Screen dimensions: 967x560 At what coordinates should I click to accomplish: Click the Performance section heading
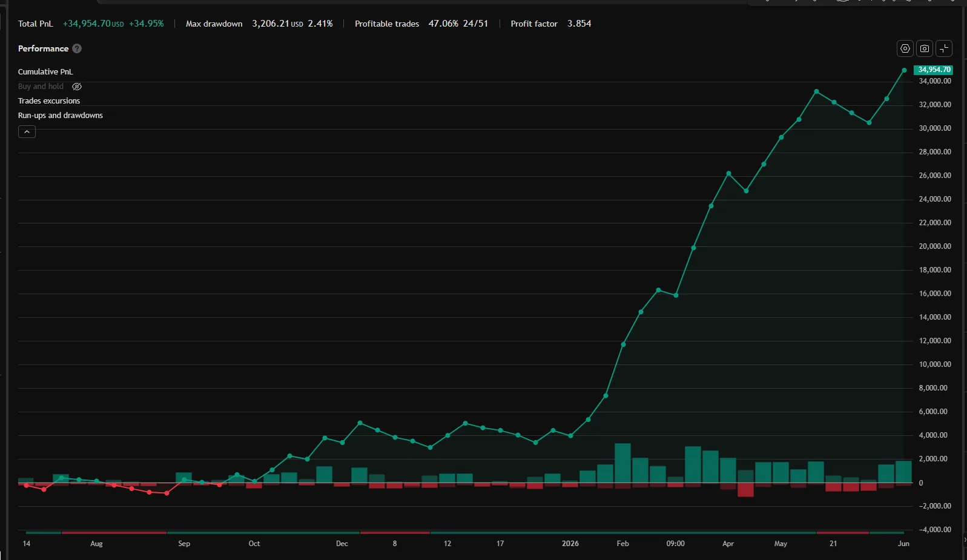click(x=43, y=48)
